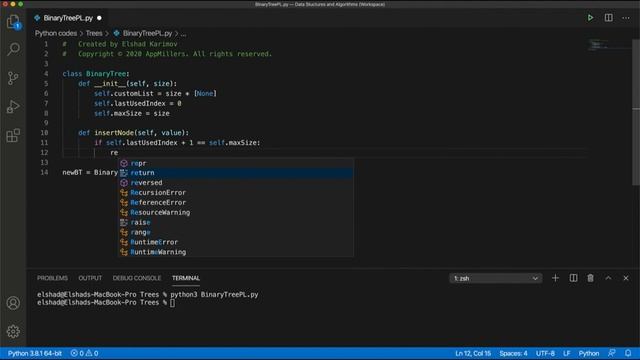The image size is (640, 360).
Task: Select terminal shell dropdown 1: zsh
Action: click(496, 278)
